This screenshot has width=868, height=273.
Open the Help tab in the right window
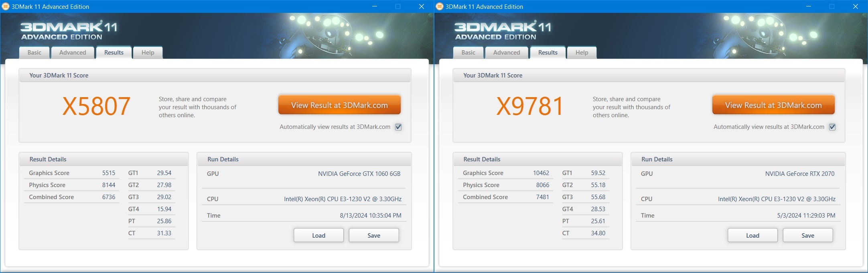point(582,53)
